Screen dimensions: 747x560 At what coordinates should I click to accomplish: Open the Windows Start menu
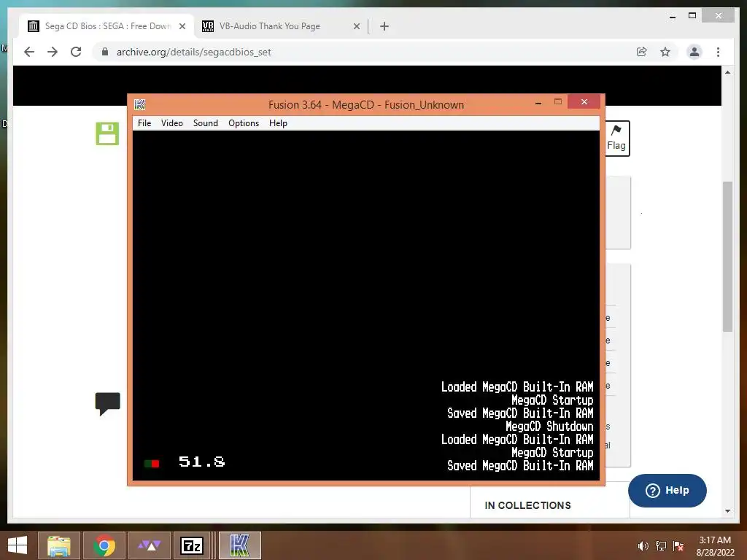coord(18,545)
